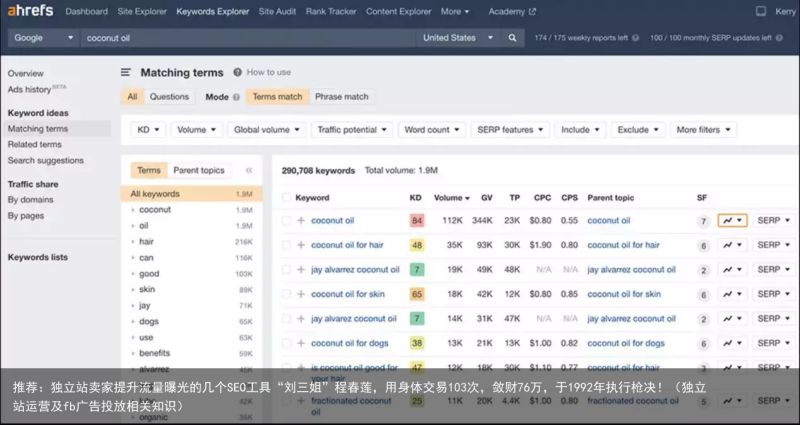This screenshot has width=800, height=425.
Task: Click SERP features badge 7 for coconut oil
Action: (x=704, y=221)
